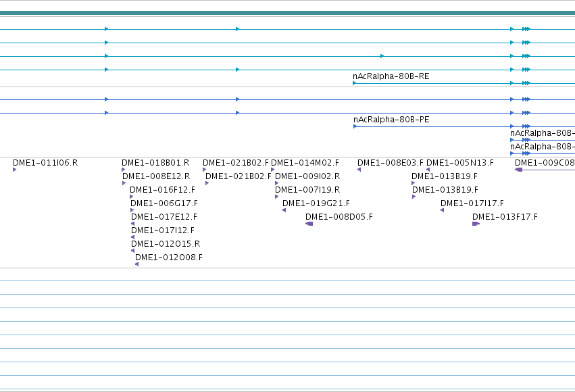Click the DME1-018B01.R feature label
Image resolution: width=575 pixels, height=392 pixels.
[155, 163]
